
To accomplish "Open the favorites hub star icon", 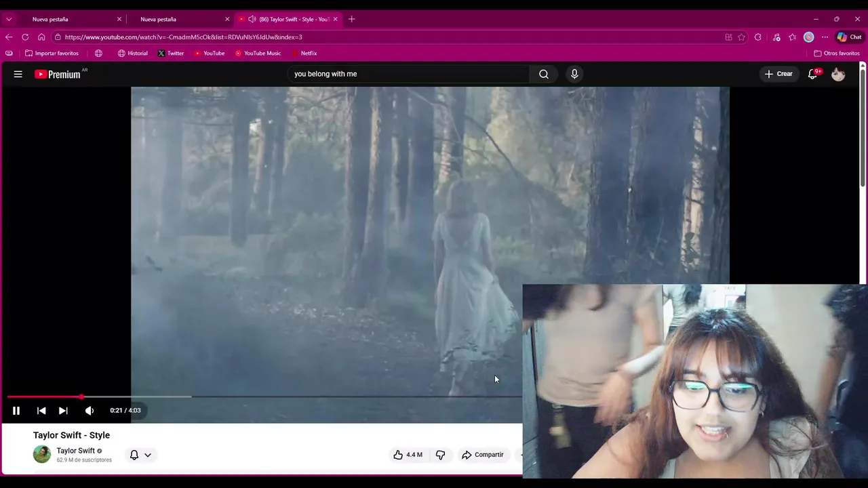I will (x=792, y=37).
